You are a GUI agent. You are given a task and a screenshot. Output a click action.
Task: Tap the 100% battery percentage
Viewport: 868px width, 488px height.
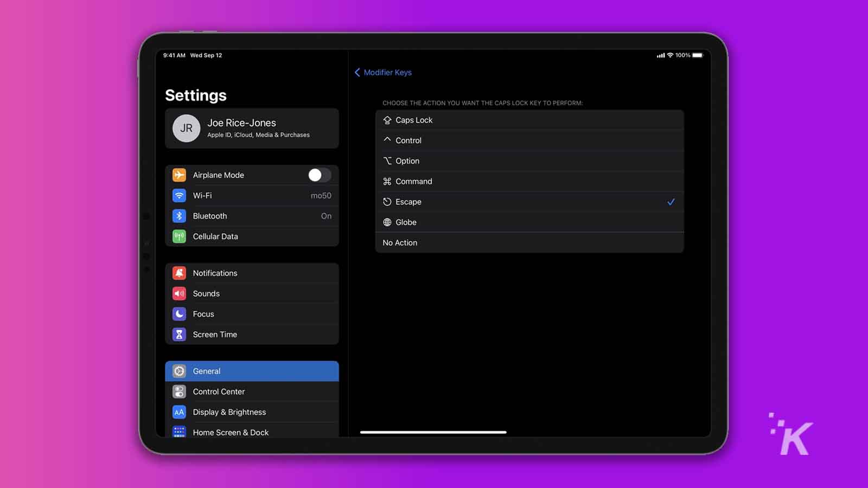(682, 55)
